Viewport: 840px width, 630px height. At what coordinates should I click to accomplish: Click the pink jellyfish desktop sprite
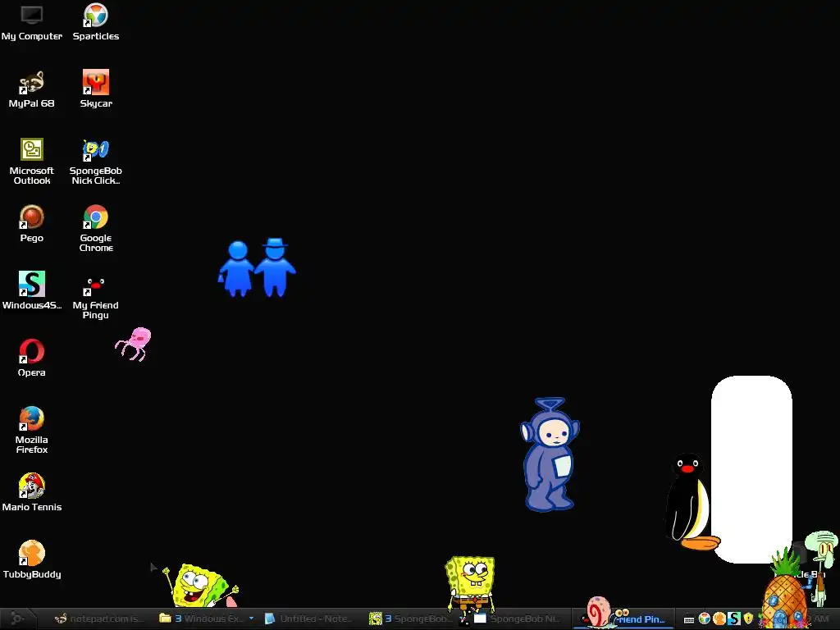pyautogui.click(x=134, y=344)
